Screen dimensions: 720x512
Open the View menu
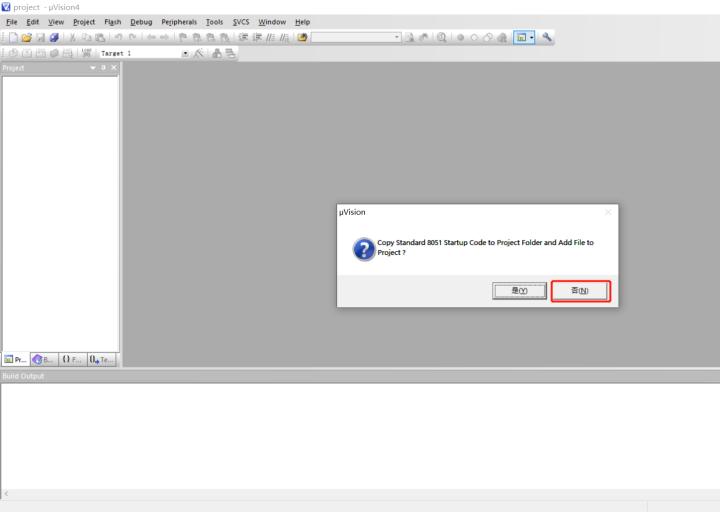pos(56,22)
